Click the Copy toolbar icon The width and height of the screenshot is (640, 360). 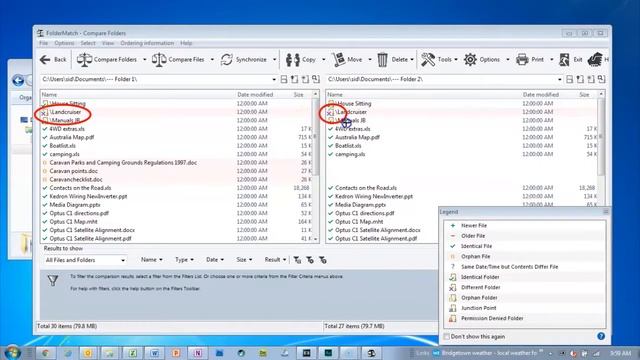click(x=293, y=60)
